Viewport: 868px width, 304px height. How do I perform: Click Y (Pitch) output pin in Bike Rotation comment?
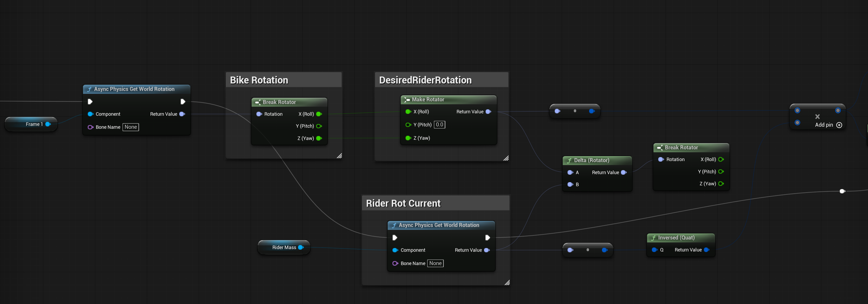click(x=319, y=126)
